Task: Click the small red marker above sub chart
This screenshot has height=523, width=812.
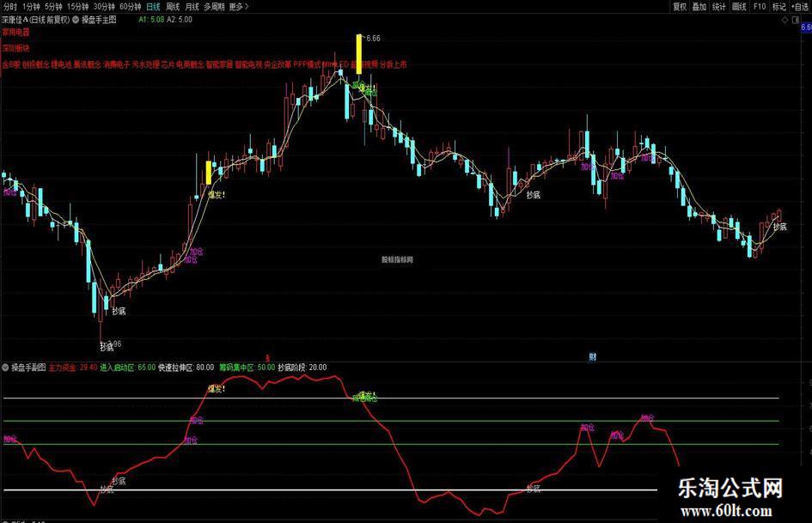Action: (x=267, y=357)
